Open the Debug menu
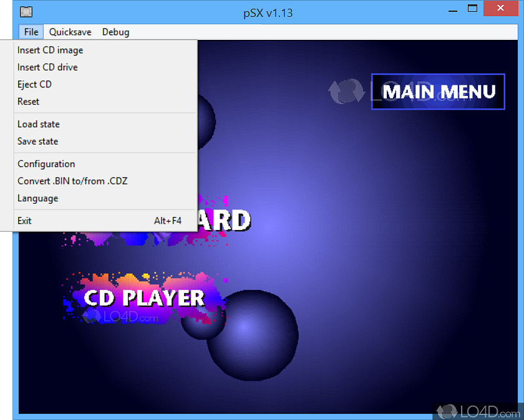Image resolution: width=524 pixels, height=420 pixels. tap(115, 32)
